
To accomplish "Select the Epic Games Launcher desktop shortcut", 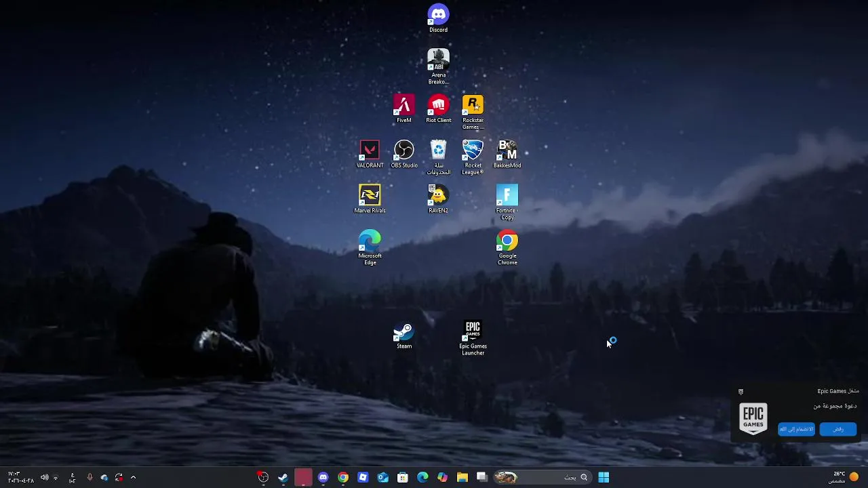I will (473, 338).
